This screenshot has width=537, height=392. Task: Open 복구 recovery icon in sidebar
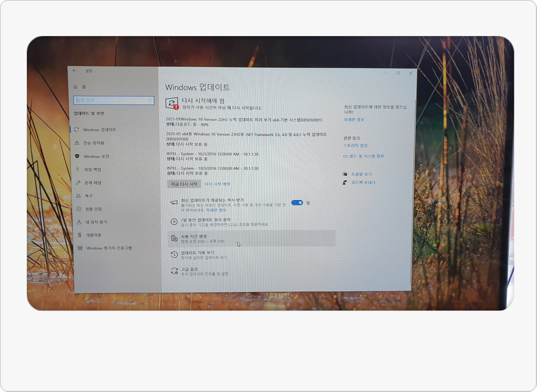tap(78, 196)
